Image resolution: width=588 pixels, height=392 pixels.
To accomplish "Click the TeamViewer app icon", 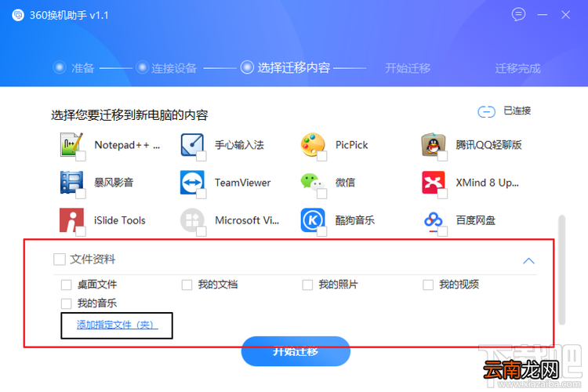I will coord(192,183).
